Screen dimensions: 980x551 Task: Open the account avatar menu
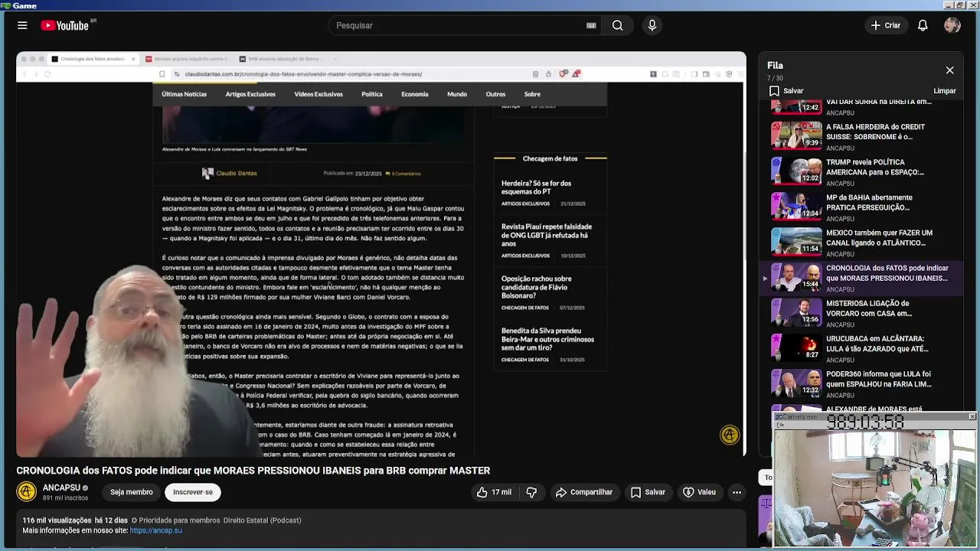coord(952,25)
